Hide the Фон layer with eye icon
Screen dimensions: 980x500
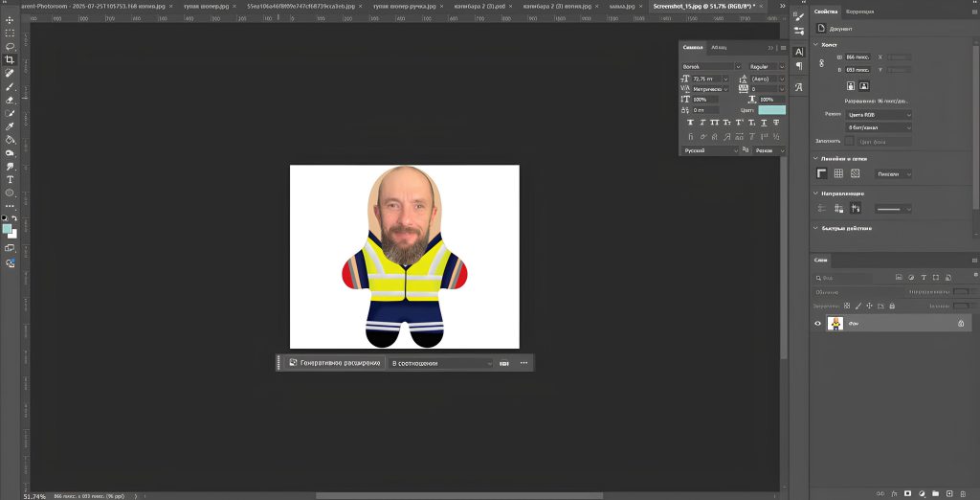(817, 324)
